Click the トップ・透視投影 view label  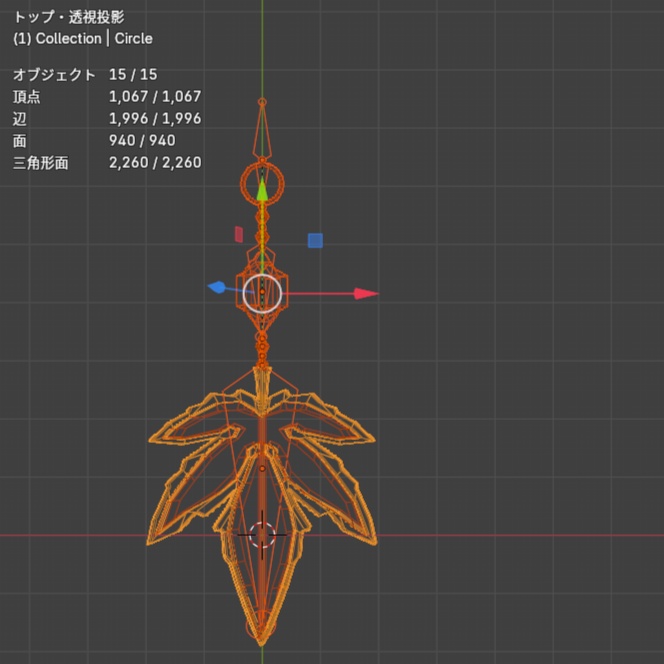point(69,17)
